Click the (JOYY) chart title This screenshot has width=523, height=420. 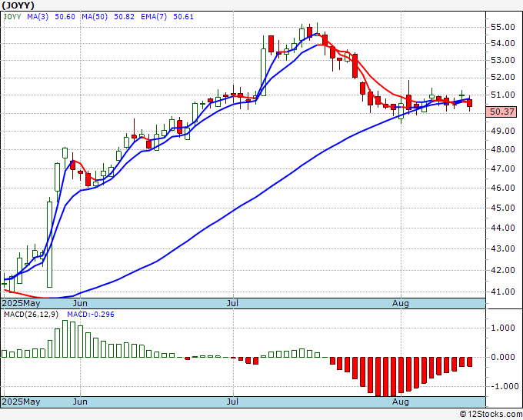(18, 5)
